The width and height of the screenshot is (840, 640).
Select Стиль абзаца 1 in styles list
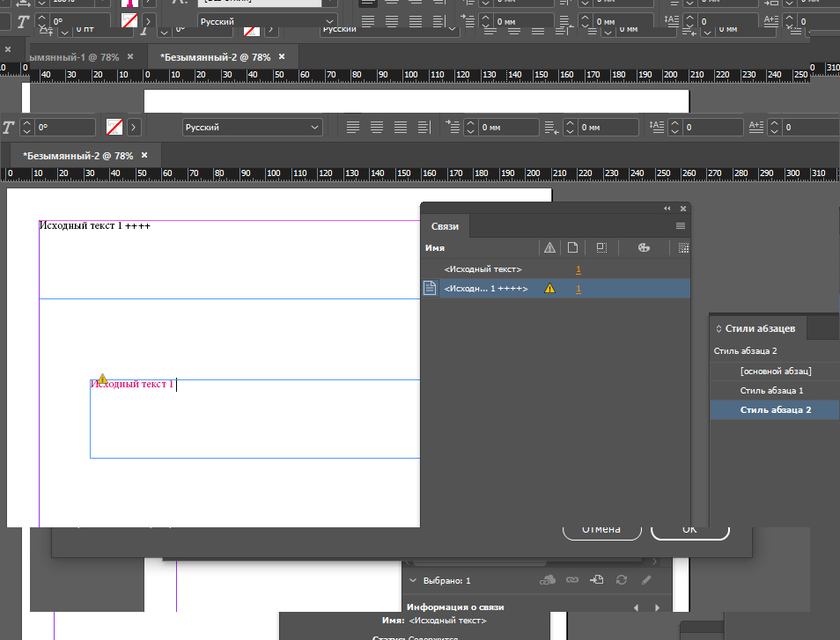(x=771, y=391)
